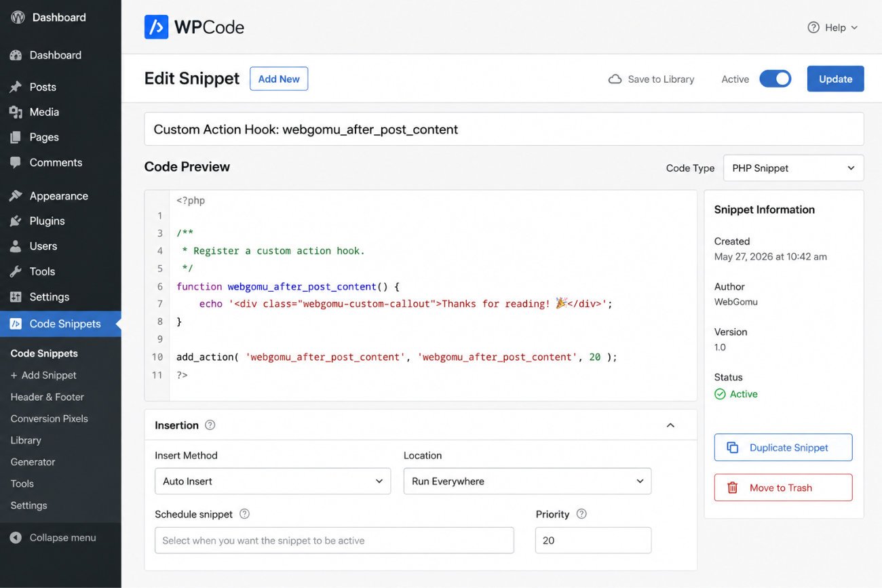This screenshot has width=882, height=588.
Task: Open Add Snippet submenu entry
Action: tap(43, 375)
